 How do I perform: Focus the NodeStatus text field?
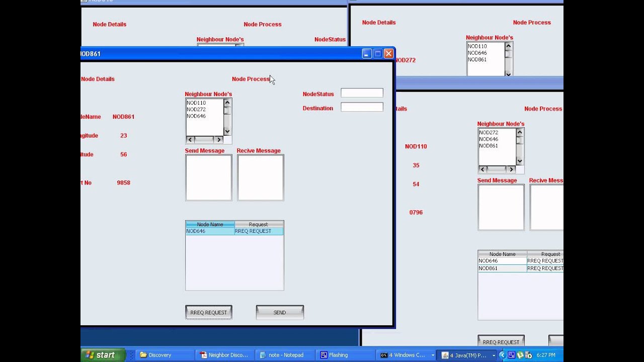coord(362,93)
